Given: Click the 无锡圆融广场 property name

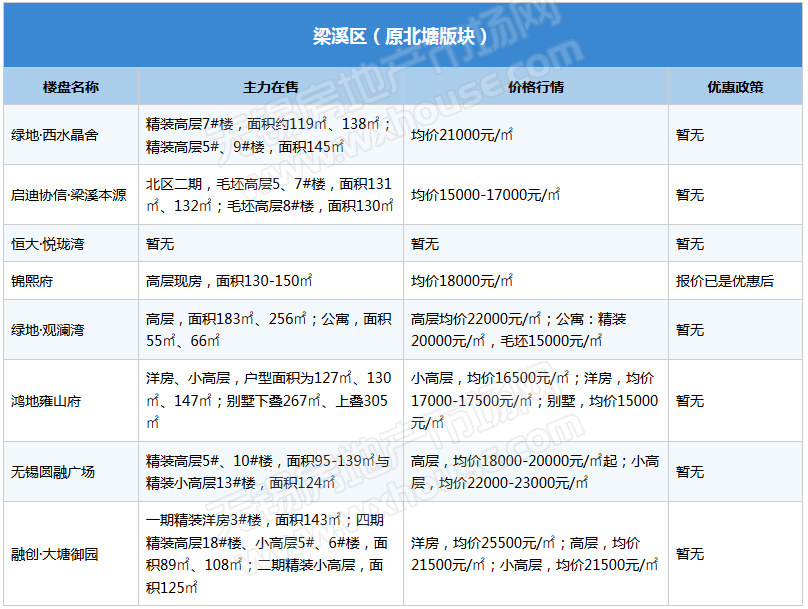Looking at the screenshot, I should [x=53, y=472].
